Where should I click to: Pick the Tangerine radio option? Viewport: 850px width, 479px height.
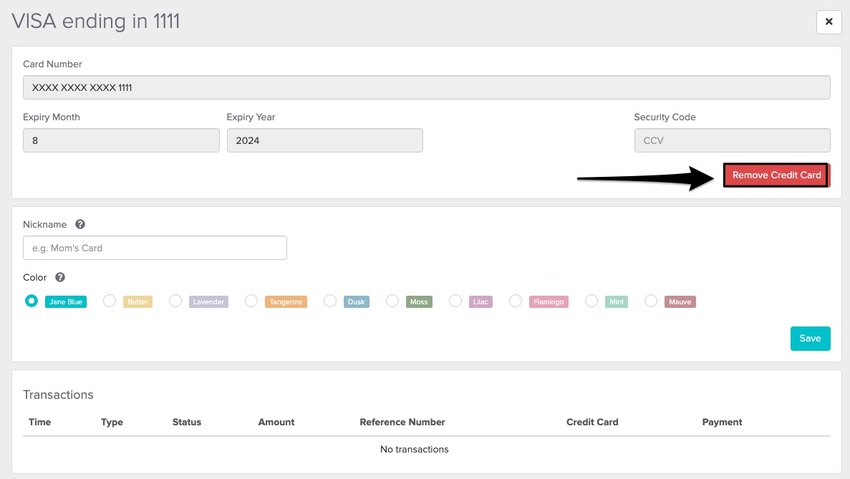pos(252,301)
